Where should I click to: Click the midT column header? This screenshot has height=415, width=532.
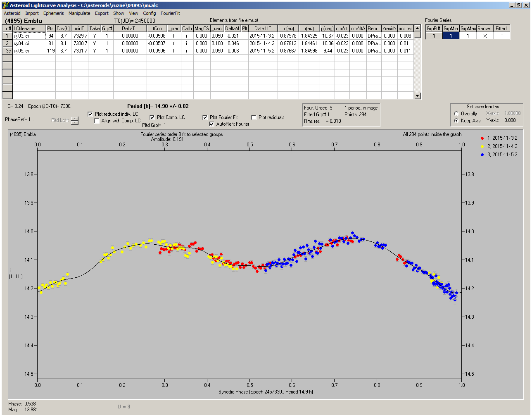(80, 29)
